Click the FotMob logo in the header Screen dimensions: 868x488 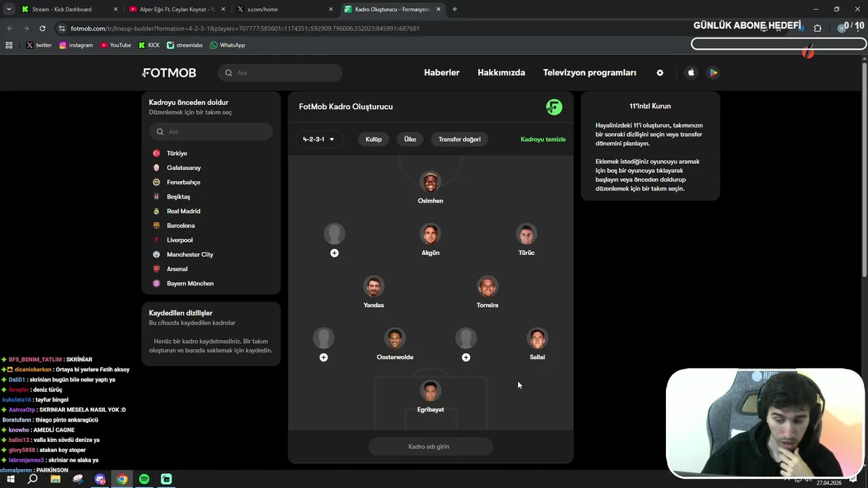coord(169,73)
